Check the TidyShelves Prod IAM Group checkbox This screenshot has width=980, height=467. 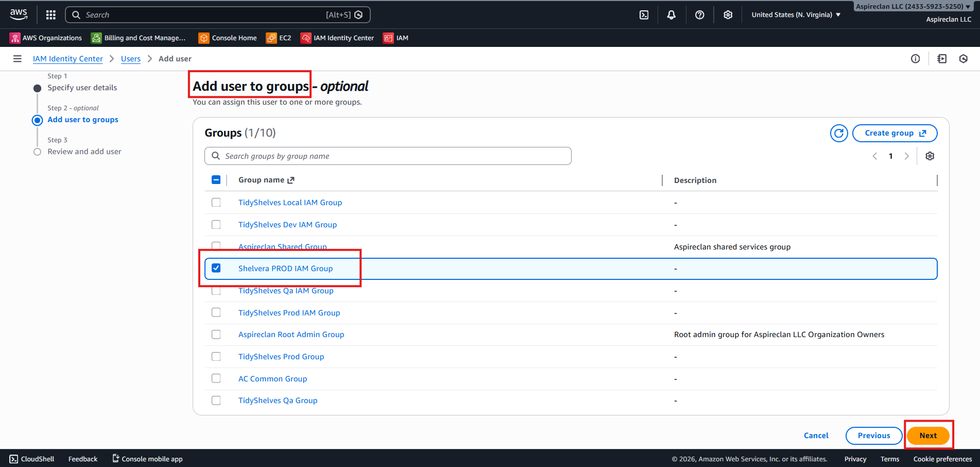pyautogui.click(x=216, y=312)
